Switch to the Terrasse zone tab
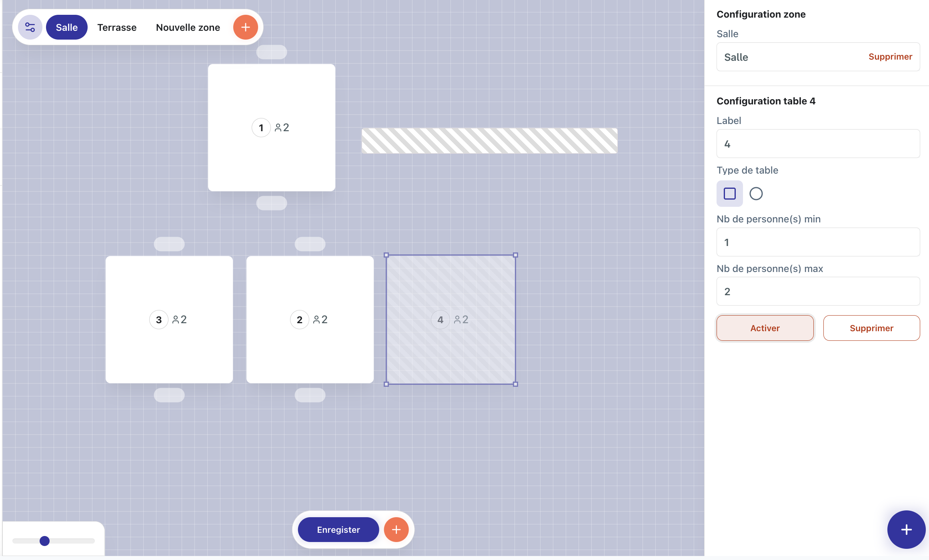Screen dimensions: 929x560 click(x=117, y=27)
